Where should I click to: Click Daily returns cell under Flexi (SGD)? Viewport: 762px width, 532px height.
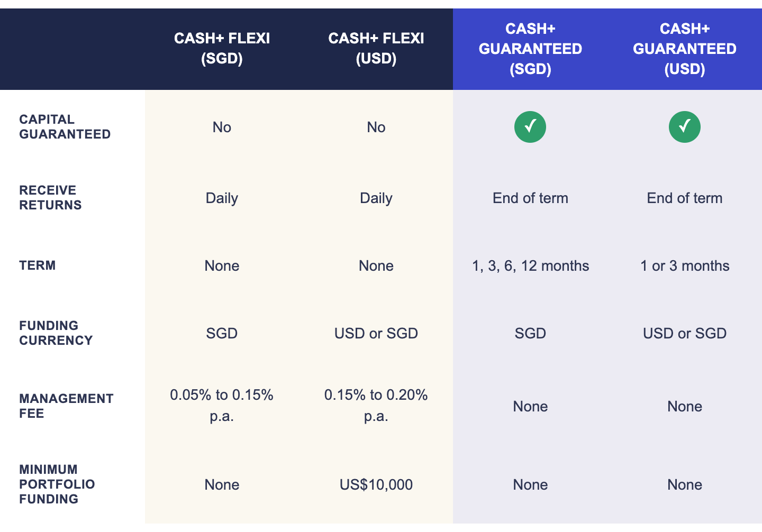(x=222, y=198)
